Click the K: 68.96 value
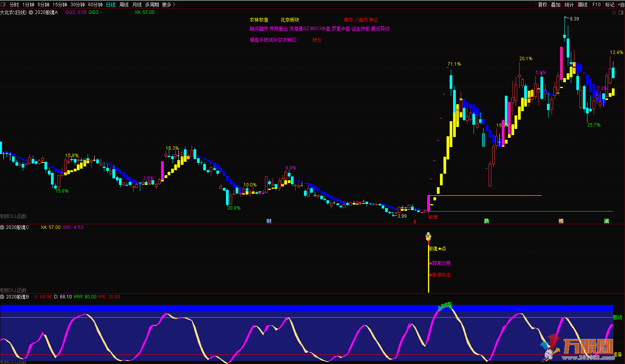625x364 pixels. 43,297
